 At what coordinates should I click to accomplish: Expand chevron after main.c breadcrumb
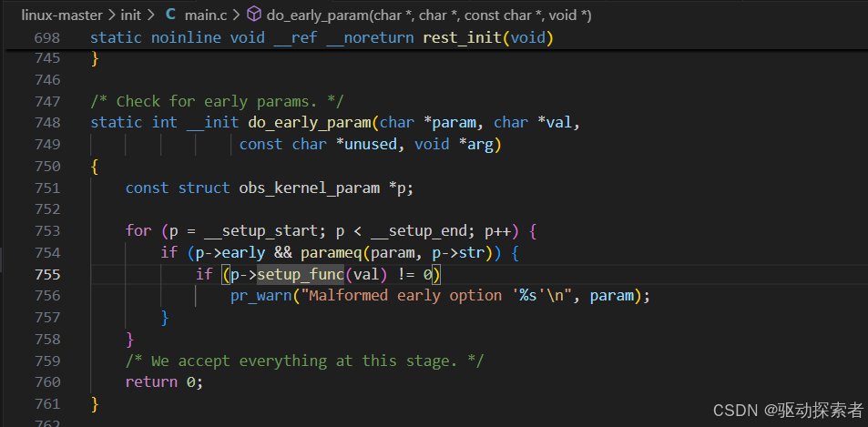tap(237, 15)
